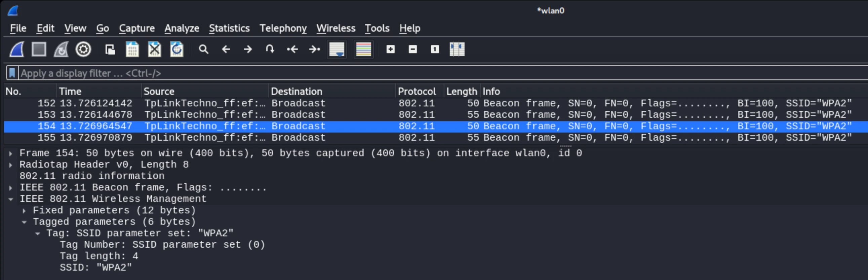Click the display filter bookmark button
This screenshot has height=280, width=868.
[12, 73]
